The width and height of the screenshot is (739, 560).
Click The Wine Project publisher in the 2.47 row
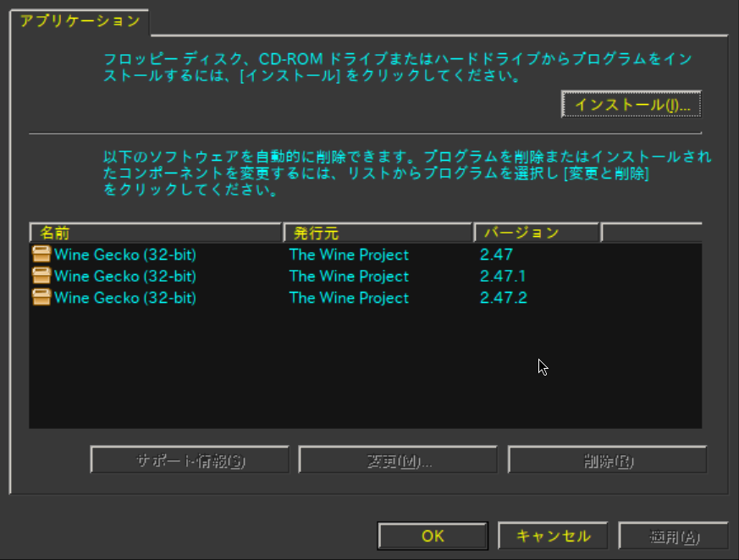click(x=349, y=255)
